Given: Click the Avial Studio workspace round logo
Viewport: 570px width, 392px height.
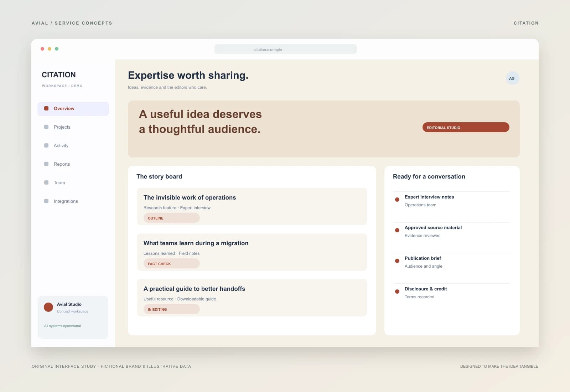Looking at the screenshot, I should point(48,307).
